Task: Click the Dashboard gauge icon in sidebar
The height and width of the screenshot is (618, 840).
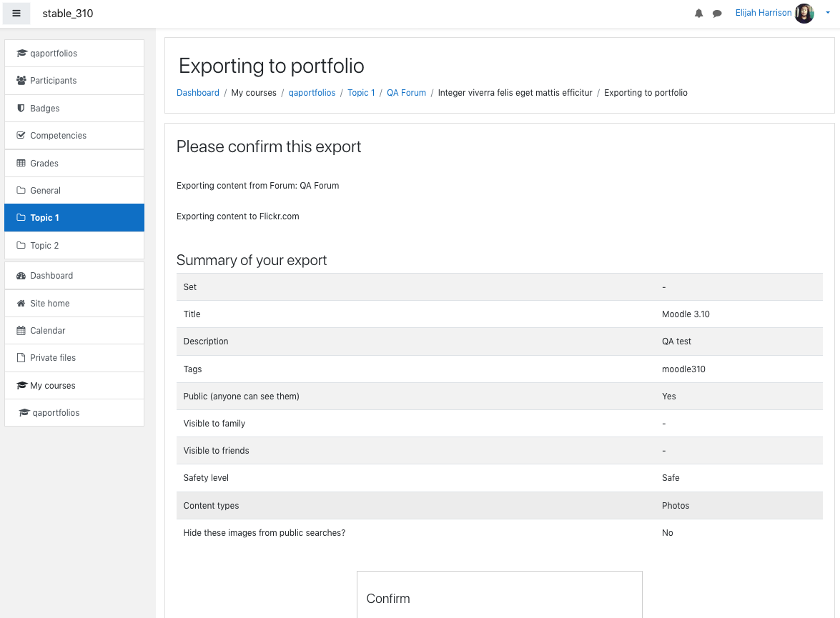Action: pyautogui.click(x=21, y=276)
